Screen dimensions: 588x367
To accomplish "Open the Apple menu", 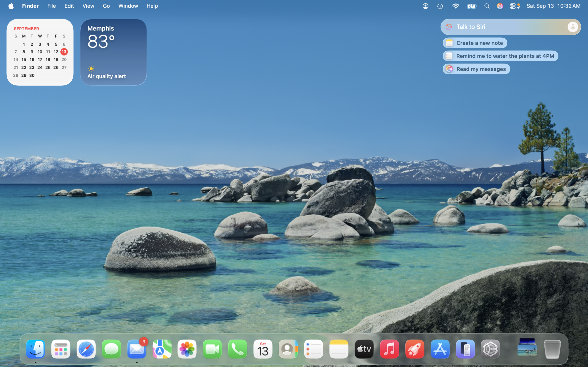I will (x=11, y=6).
